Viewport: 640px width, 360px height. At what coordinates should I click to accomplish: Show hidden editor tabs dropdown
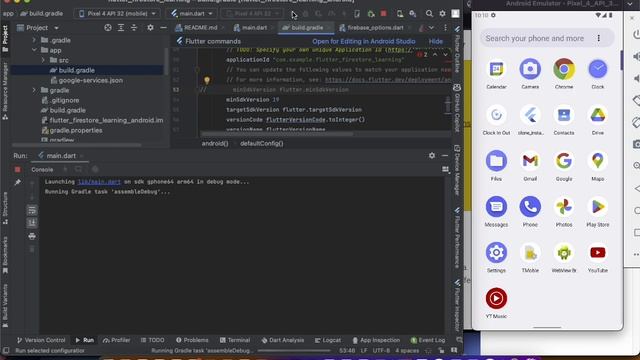tap(431, 28)
